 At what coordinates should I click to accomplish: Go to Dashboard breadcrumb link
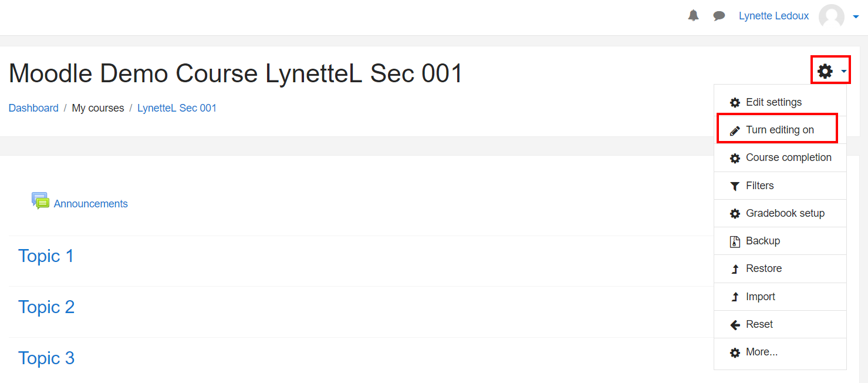click(x=33, y=108)
